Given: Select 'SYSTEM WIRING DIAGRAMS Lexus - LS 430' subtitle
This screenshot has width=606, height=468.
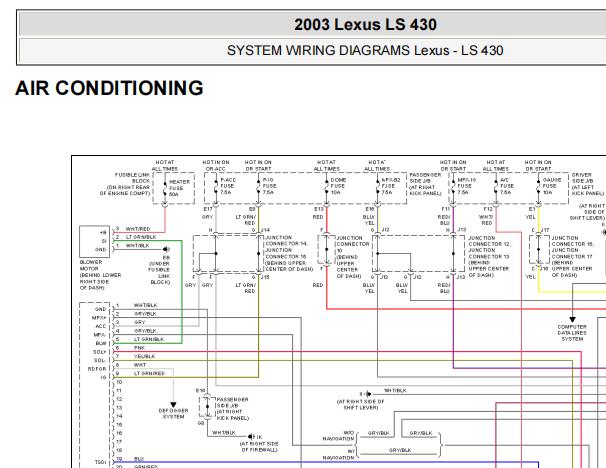Looking at the screenshot, I should (365, 50).
